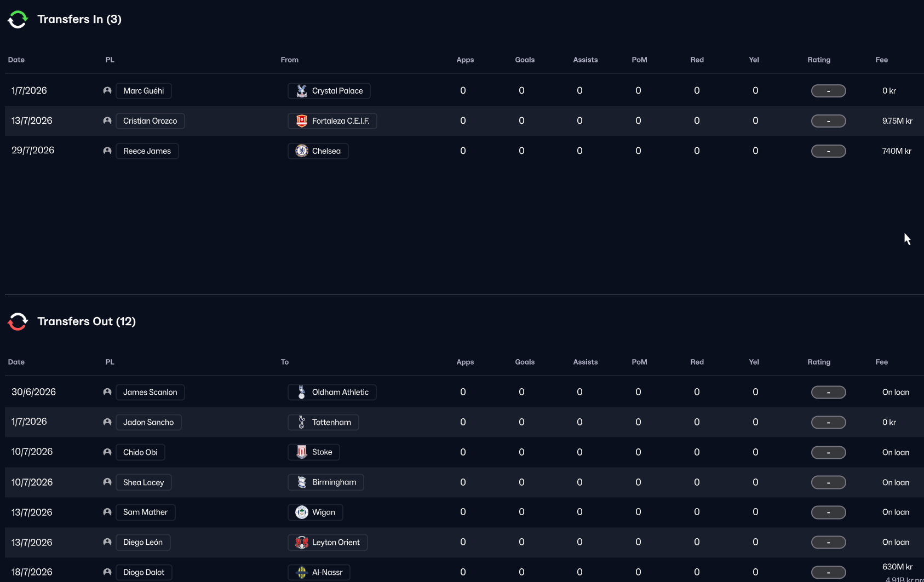The width and height of the screenshot is (924, 582).
Task: Sort Transfers In by Date header
Action: click(x=16, y=60)
